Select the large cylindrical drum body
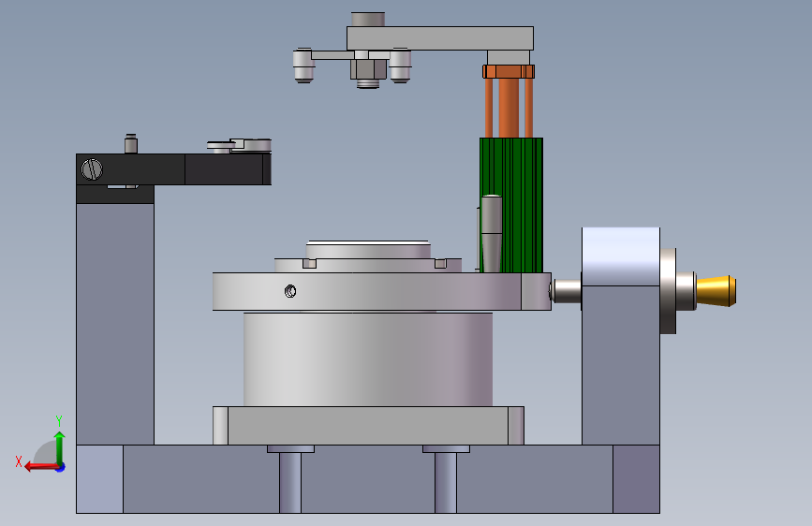This screenshot has width=812, height=526. 368,358
